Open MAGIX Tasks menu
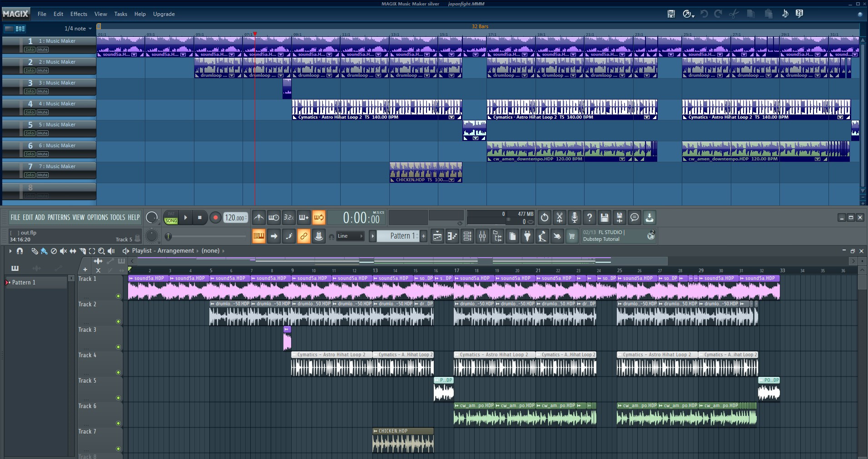Image resolution: width=868 pixels, height=459 pixels. click(120, 14)
